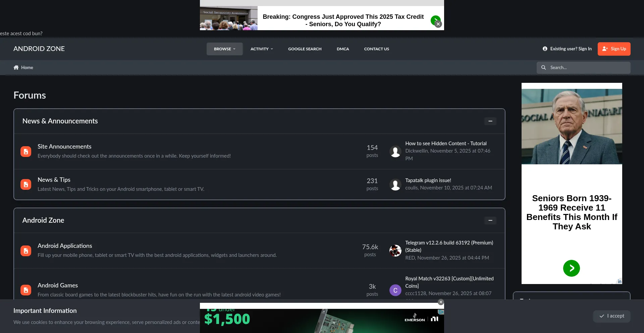Accept cookies with I accept button

coord(611,316)
